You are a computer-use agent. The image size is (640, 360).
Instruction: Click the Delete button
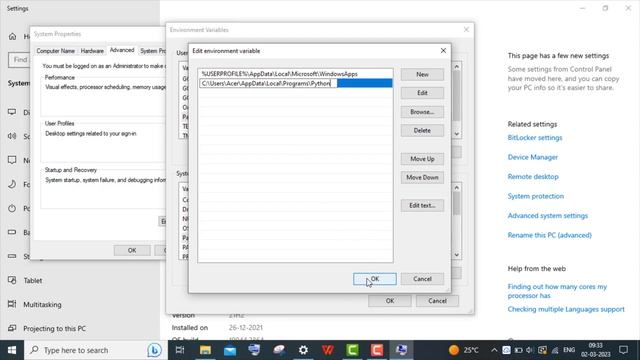pos(422,131)
